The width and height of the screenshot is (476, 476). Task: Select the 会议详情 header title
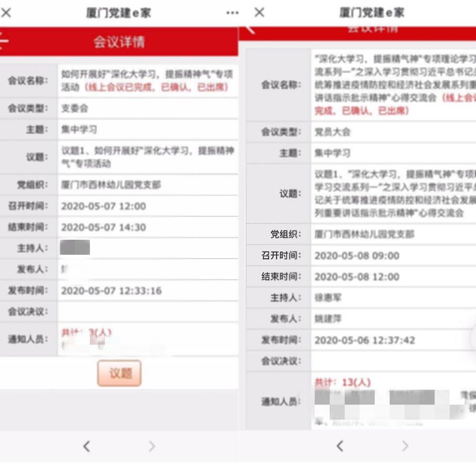(x=119, y=42)
